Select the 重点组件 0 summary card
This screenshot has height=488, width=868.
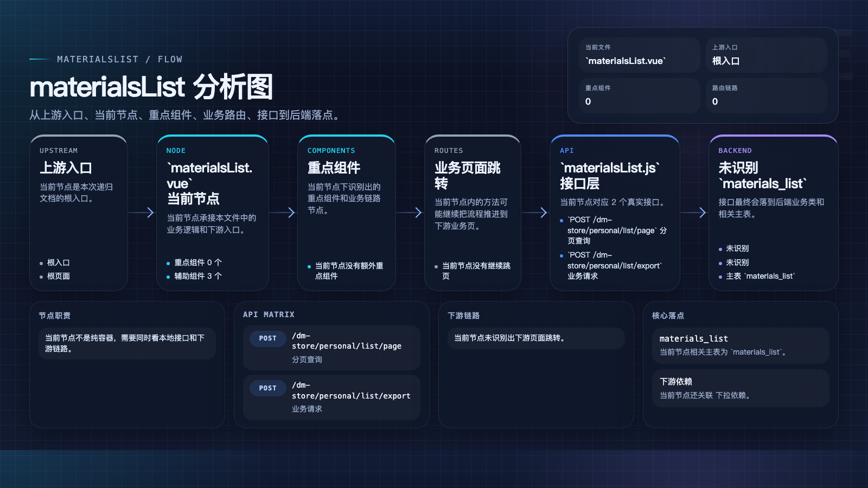click(639, 95)
